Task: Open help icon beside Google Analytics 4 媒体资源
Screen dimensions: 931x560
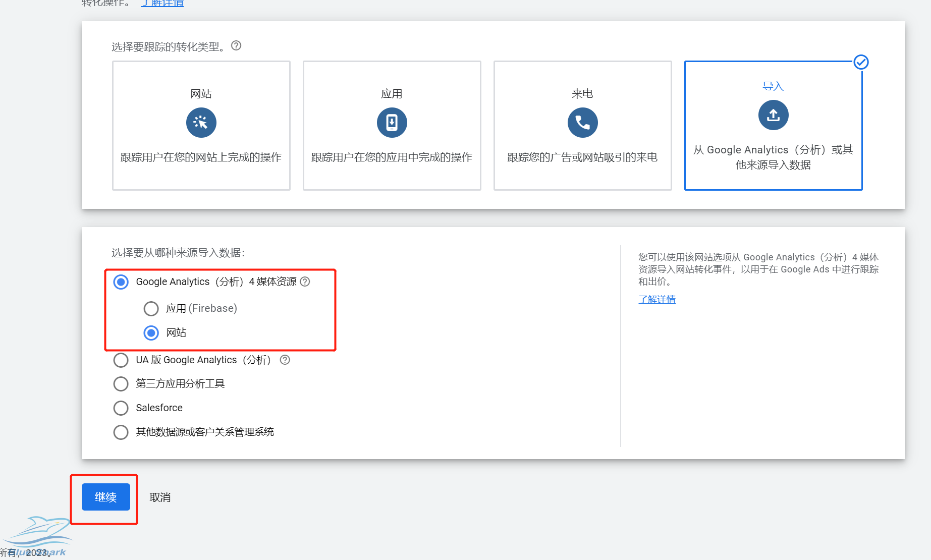Action: pos(305,282)
